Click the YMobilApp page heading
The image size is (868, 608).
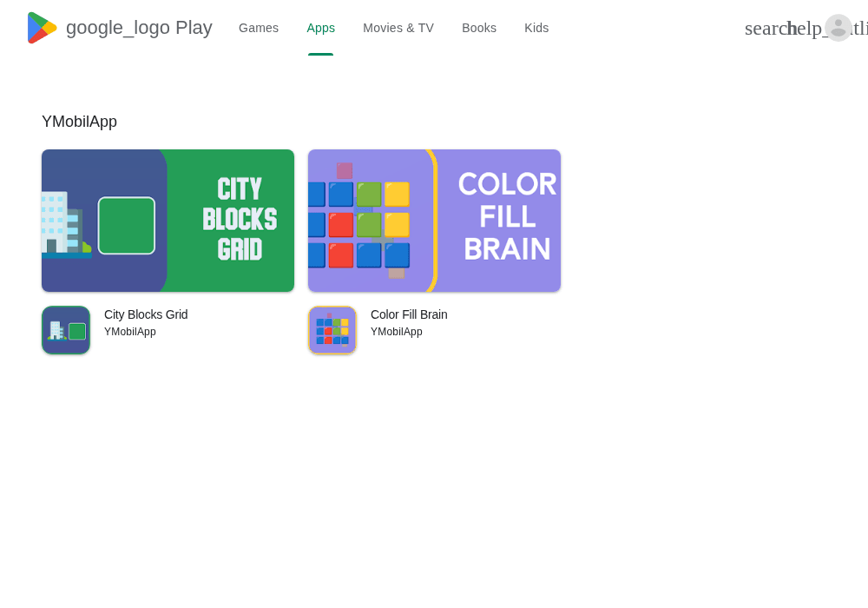coord(79,122)
